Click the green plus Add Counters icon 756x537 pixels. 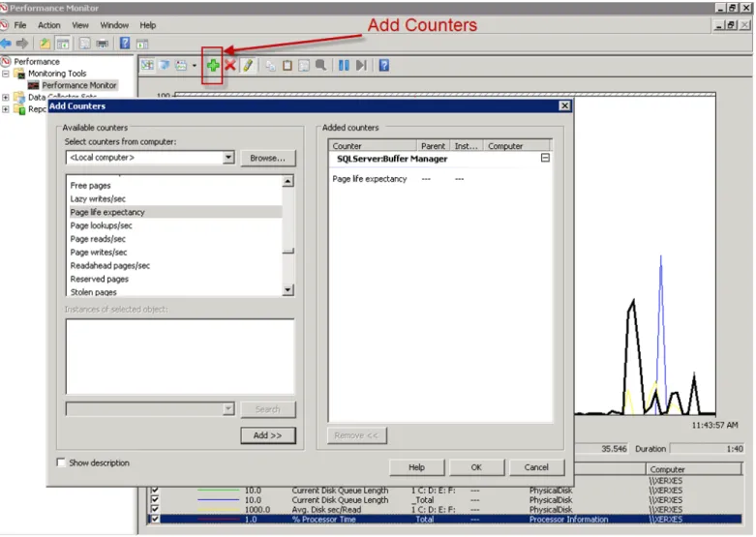click(x=213, y=65)
